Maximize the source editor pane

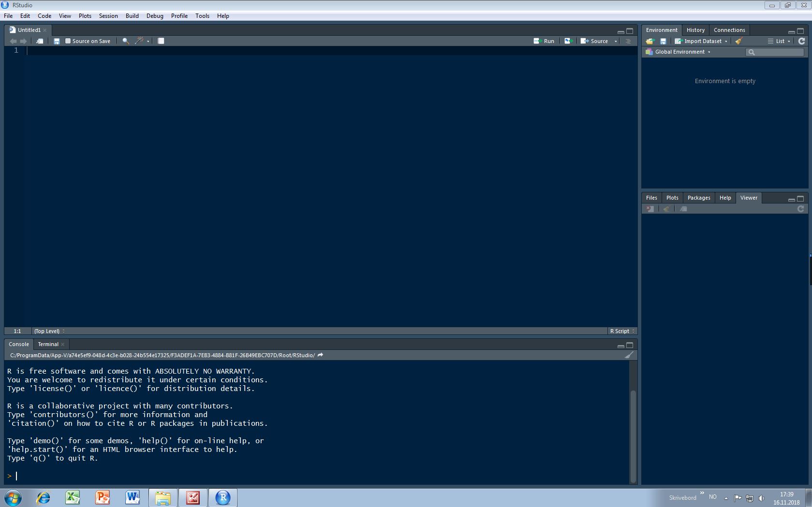tap(630, 31)
